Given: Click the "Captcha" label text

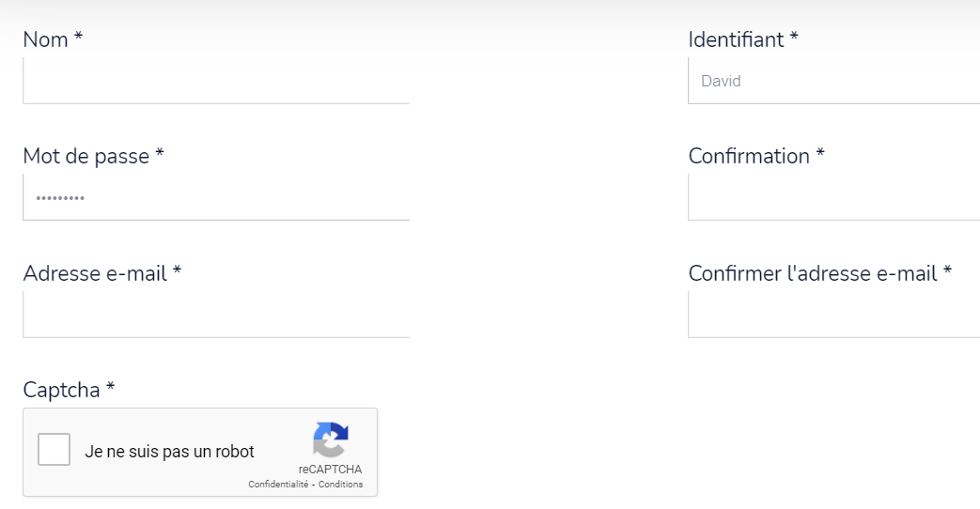Looking at the screenshot, I should tap(61, 390).
